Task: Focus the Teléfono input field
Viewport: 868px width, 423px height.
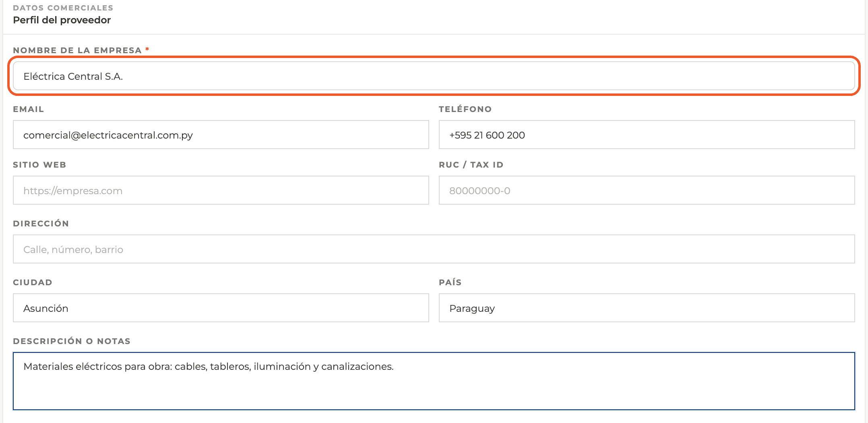Action: (647, 135)
